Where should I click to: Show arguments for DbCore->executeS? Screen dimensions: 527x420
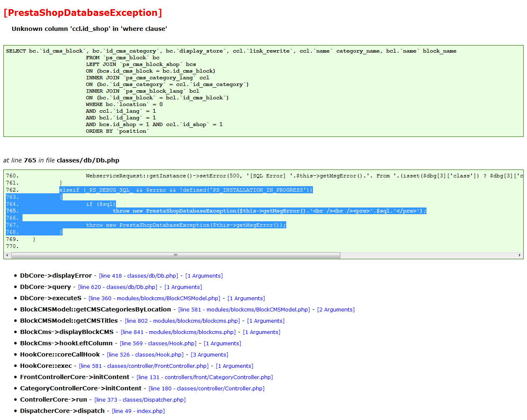pyautogui.click(x=246, y=299)
